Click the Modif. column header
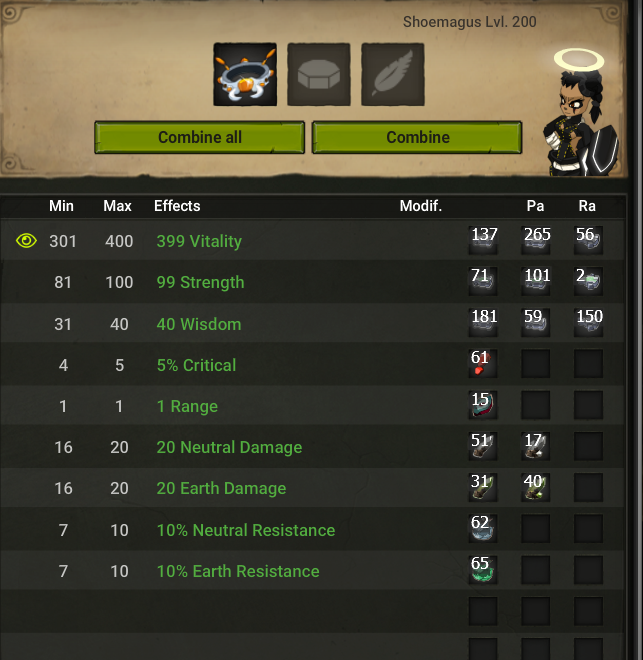Screen dimensions: 643x660 (x=420, y=206)
